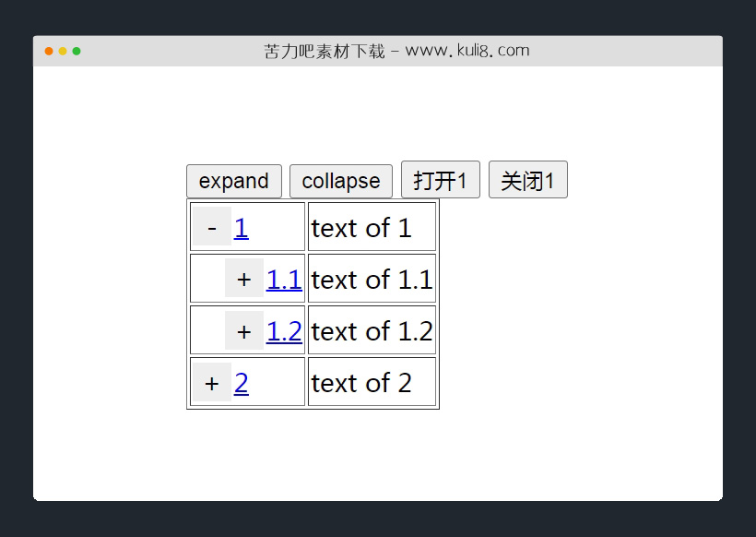The image size is (756, 537).
Task: Click the yellow circle in the titlebar
Action: point(63,52)
